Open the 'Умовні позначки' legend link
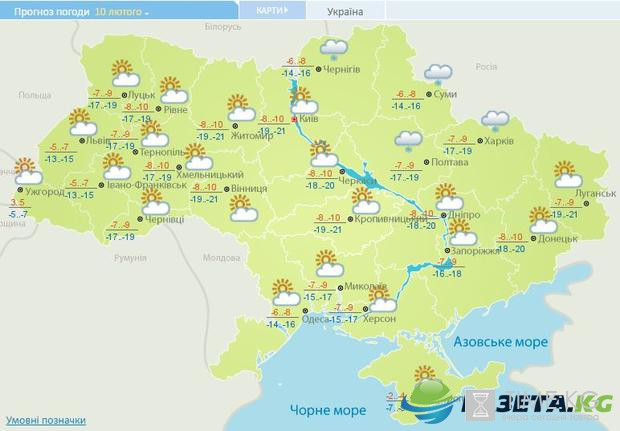The width and height of the screenshot is (620, 431). (46, 420)
